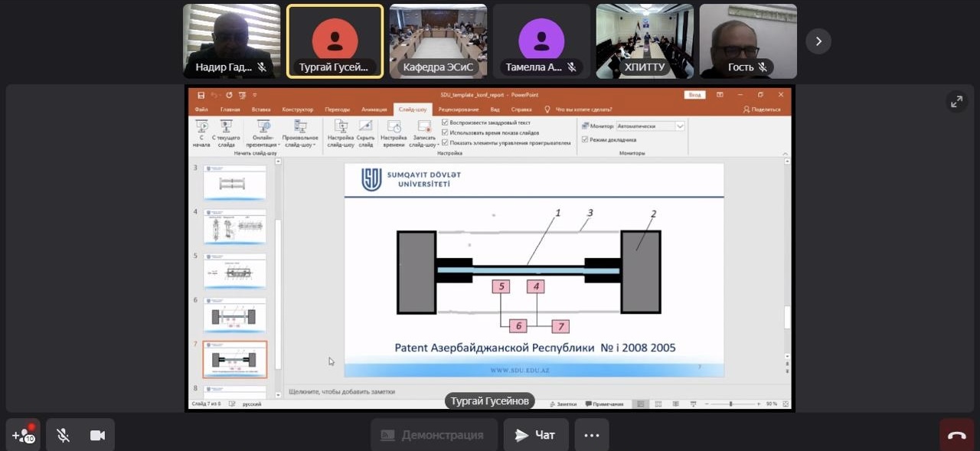Open Настройка времени rehearse timings tool
This screenshot has width=980, height=451.
click(x=394, y=127)
